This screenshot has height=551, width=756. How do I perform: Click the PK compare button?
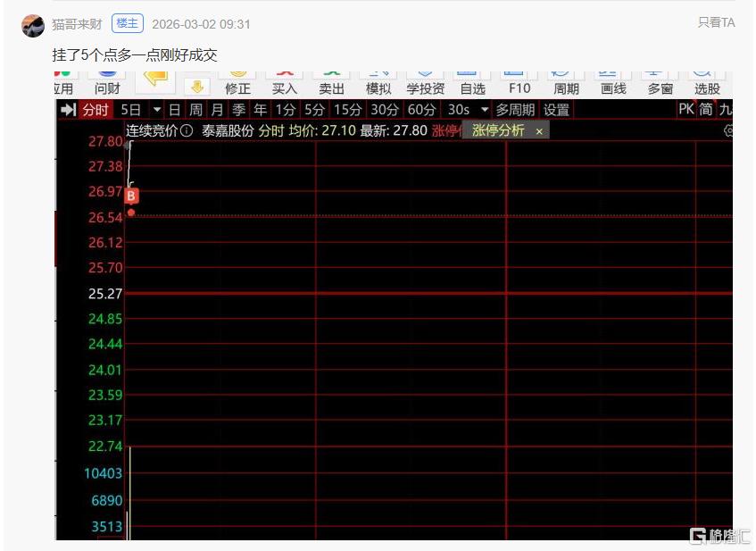[686, 109]
